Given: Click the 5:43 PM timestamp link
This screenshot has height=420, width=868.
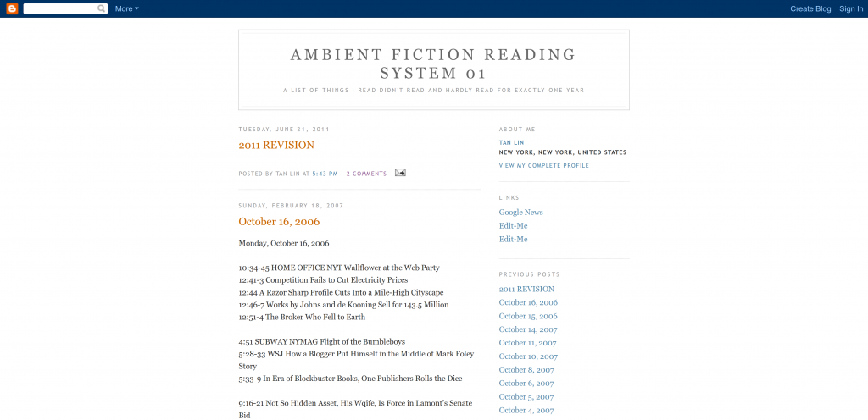Looking at the screenshot, I should (x=325, y=174).
